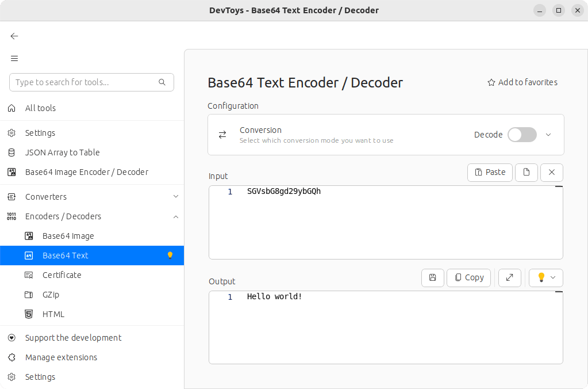Expand output editor with arrows icon
The image size is (588, 389).
coord(509,277)
